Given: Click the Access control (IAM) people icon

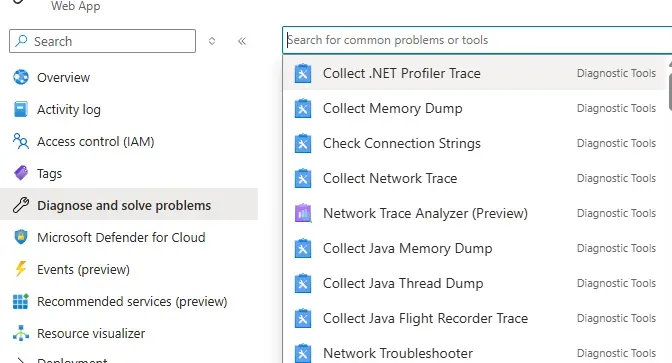Looking at the screenshot, I should click(21, 141).
